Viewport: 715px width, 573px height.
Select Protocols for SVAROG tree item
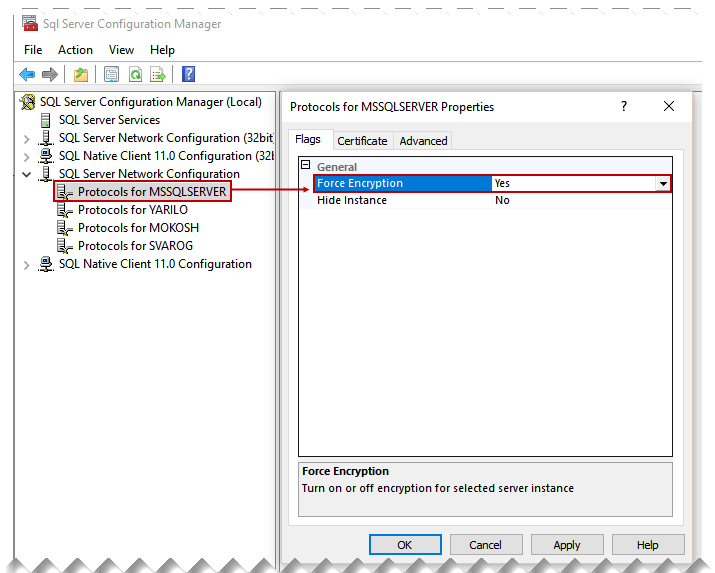click(135, 246)
